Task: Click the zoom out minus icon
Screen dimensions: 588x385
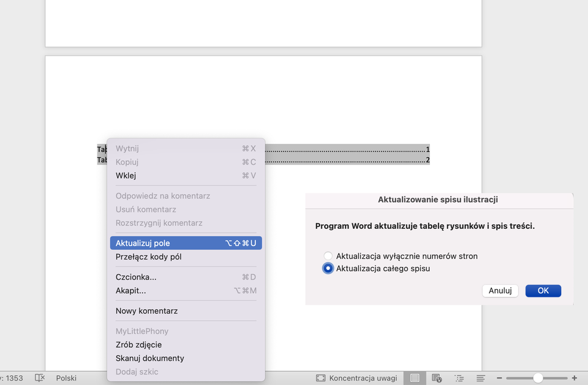Action: tap(499, 378)
